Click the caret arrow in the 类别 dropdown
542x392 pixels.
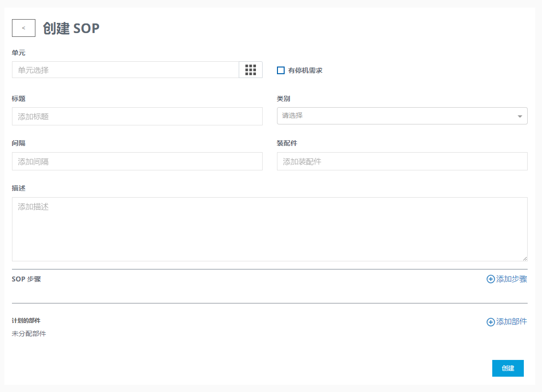(x=520, y=116)
